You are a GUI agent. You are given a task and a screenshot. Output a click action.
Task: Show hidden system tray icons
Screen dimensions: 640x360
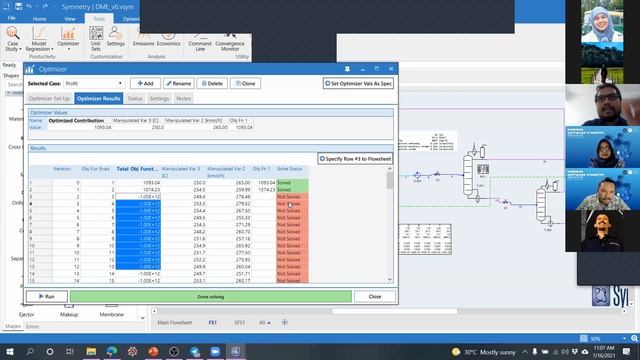click(x=524, y=351)
